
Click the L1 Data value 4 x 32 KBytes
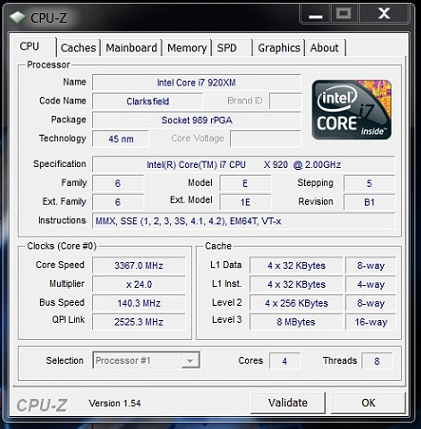click(296, 265)
